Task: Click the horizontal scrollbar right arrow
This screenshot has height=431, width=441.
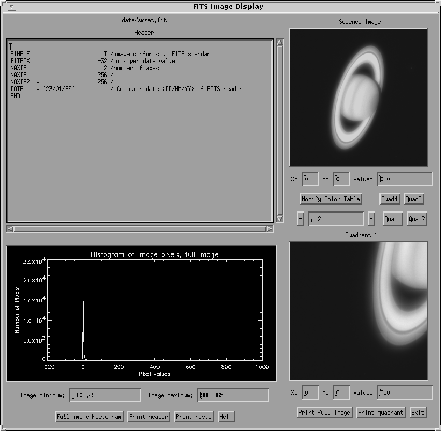Action: coord(269,229)
